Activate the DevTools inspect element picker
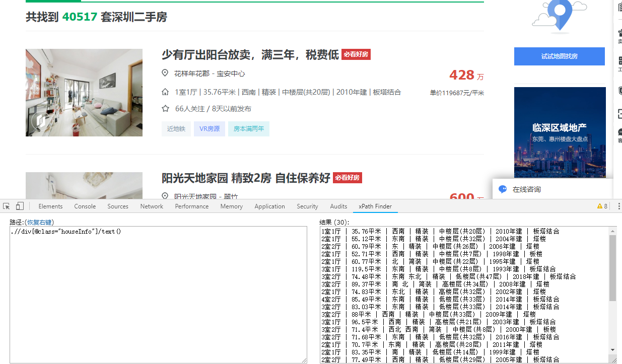This screenshot has width=622, height=364. [7, 206]
